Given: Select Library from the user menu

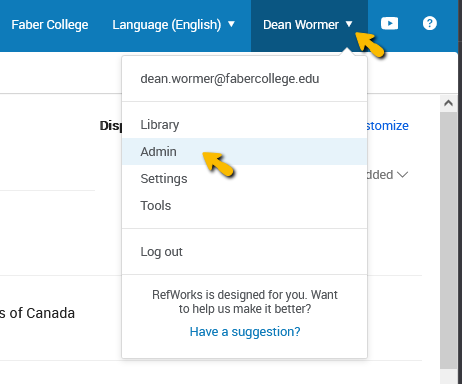Looking at the screenshot, I should [245, 125].
